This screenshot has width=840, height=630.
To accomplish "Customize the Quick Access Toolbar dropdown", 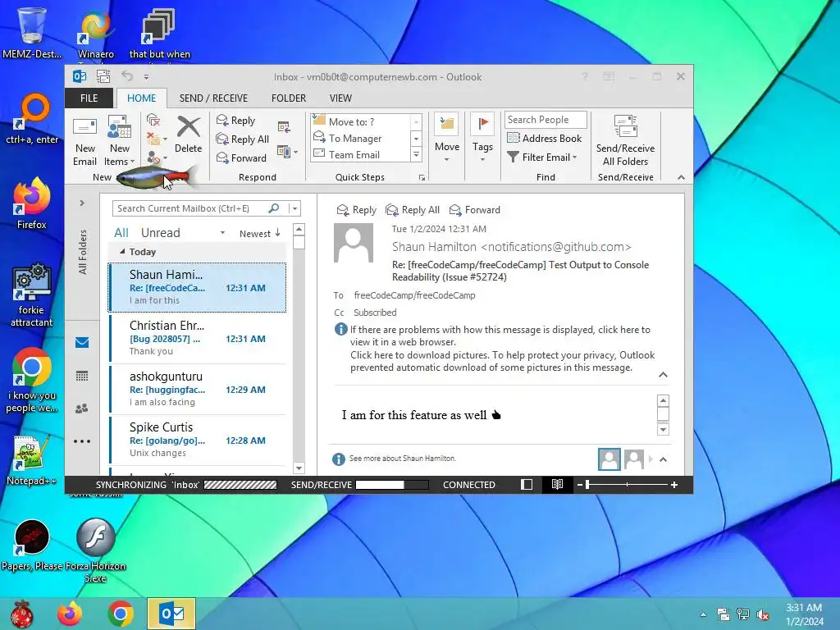I will pos(146,77).
